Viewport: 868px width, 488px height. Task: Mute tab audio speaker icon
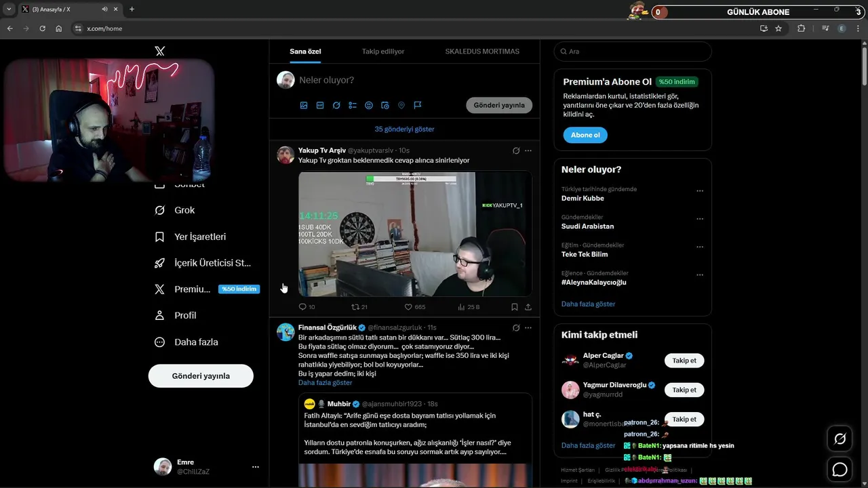pyautogui.click(x=105, y=9)
